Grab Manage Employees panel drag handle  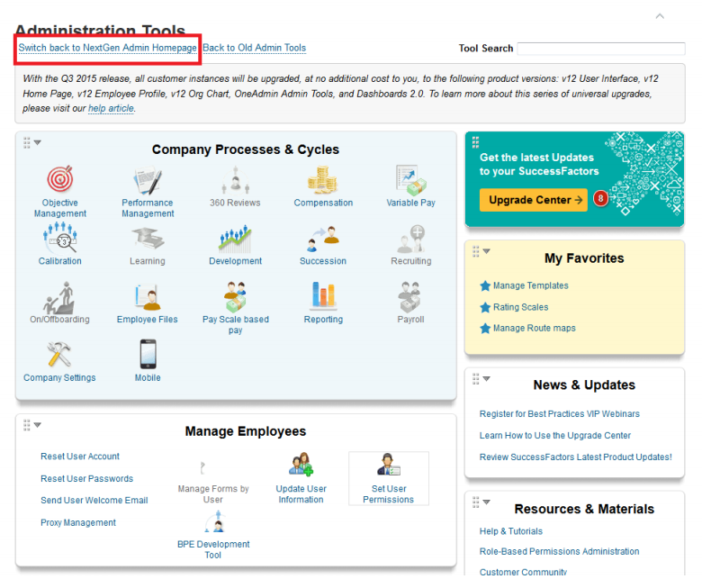27,424
